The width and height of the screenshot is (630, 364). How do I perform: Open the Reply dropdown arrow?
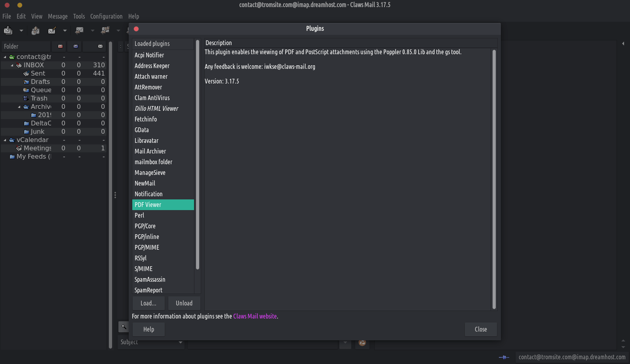tap(93, 30)
